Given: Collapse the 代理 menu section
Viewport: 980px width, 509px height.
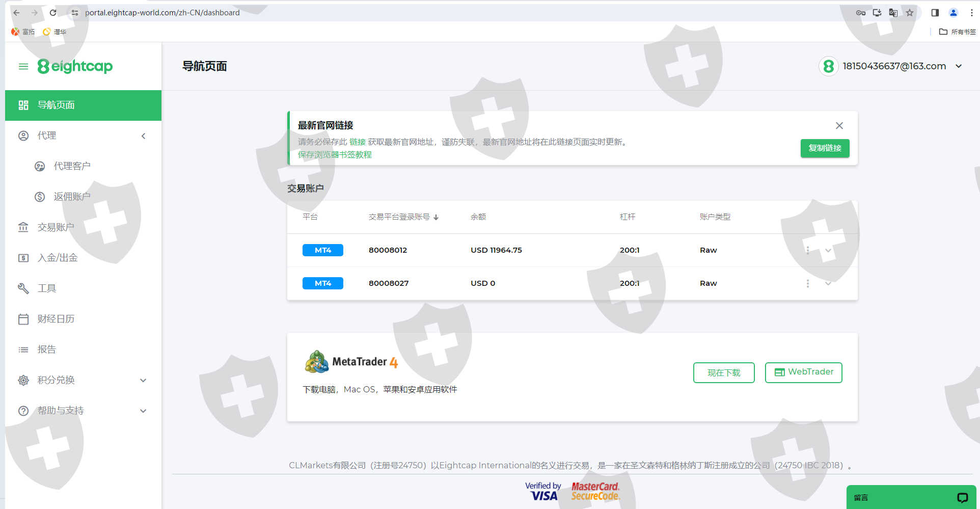Looking at the screenshot, I should point(144,136).
